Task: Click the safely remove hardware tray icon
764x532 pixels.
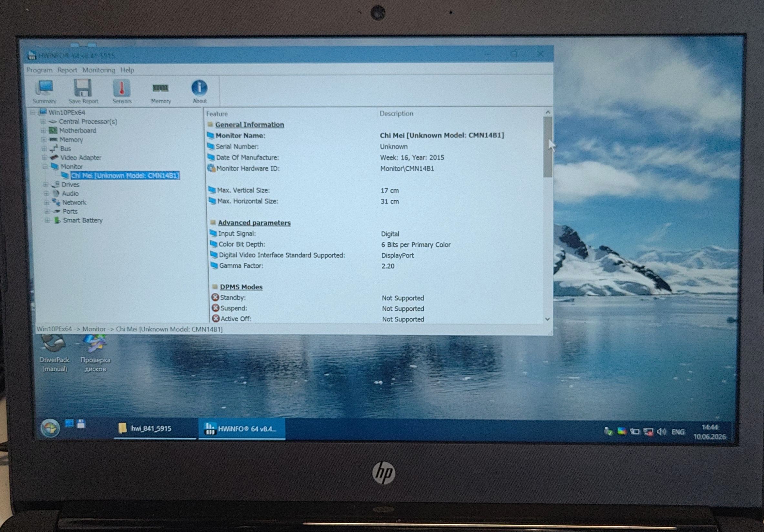Action: (x=608, y=432)
